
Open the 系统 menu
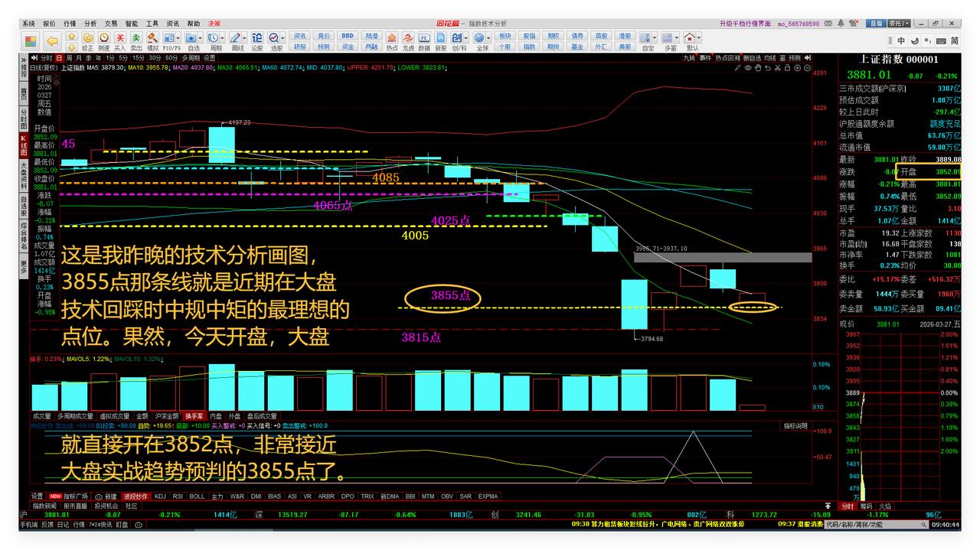[x=29, y=24]
